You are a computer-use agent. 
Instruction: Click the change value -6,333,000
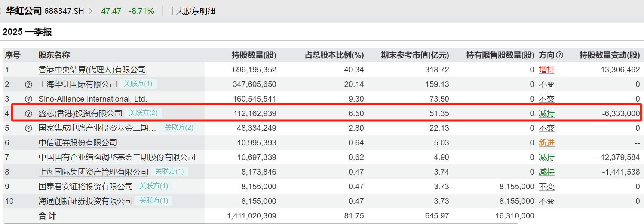621,113
